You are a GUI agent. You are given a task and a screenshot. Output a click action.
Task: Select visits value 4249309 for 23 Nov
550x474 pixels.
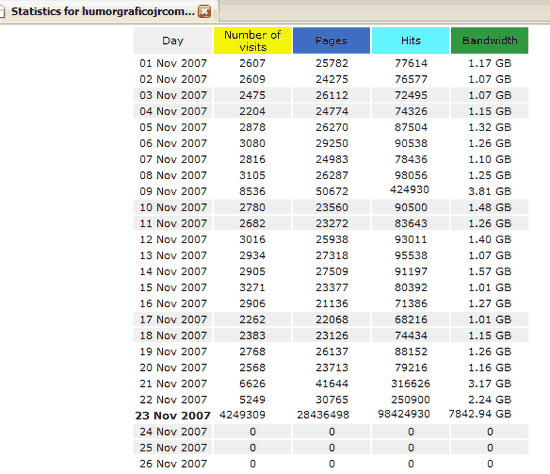tap(242, 415)
